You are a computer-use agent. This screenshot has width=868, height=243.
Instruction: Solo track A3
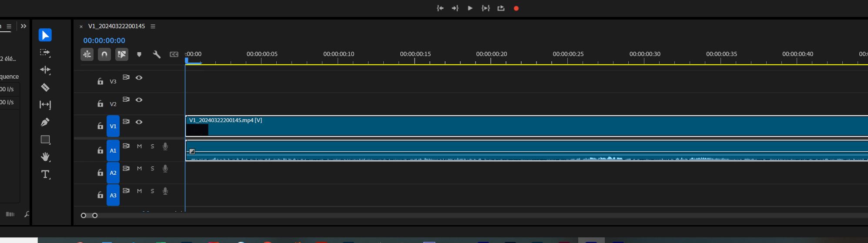(x=152, y=191)
